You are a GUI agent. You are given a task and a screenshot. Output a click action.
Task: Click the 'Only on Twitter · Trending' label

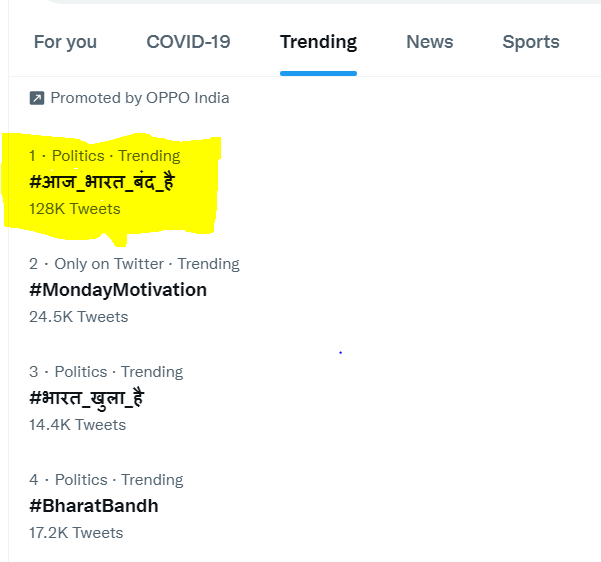coord(147,264)
